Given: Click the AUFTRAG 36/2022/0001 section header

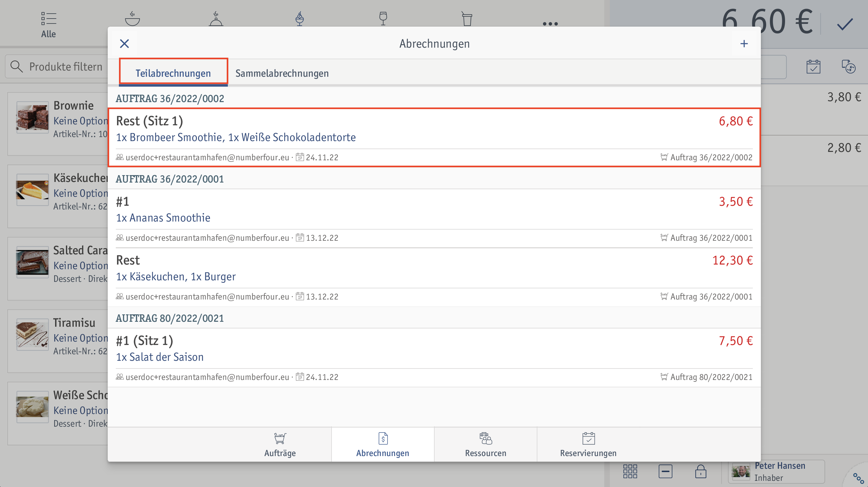Looking at the screenshot, I should tap(170, 179).
